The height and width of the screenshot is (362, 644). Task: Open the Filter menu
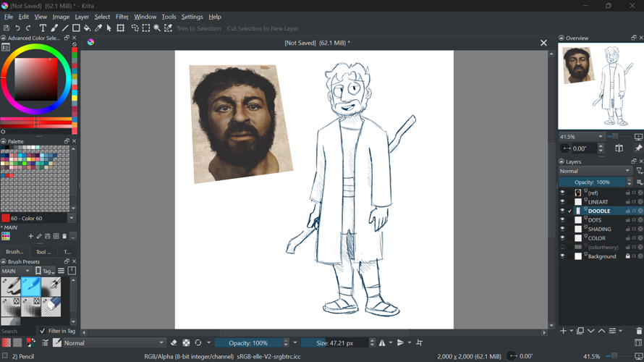tap(122, 17)
